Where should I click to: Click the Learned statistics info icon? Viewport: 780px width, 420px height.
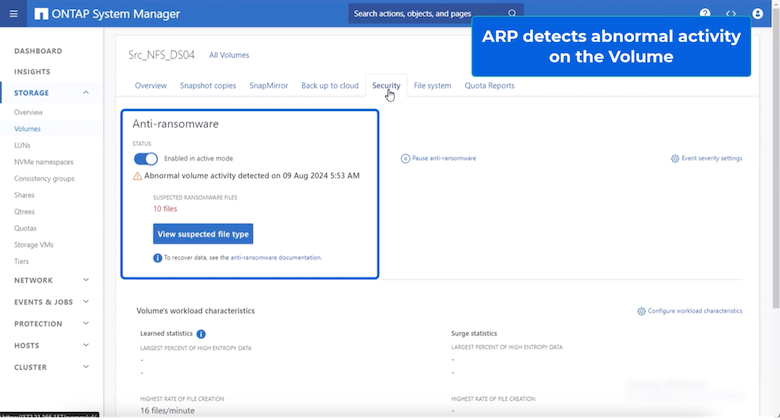coord(201,334)
